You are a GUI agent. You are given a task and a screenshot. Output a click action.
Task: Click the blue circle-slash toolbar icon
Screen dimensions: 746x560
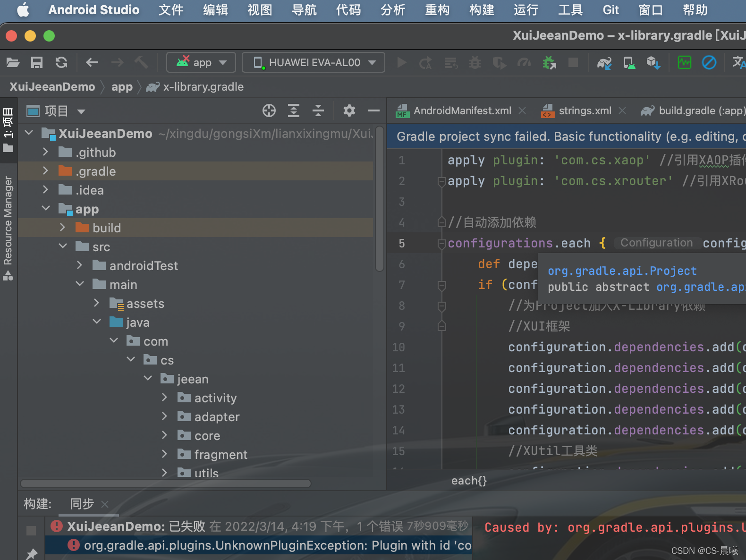(709, 62)
